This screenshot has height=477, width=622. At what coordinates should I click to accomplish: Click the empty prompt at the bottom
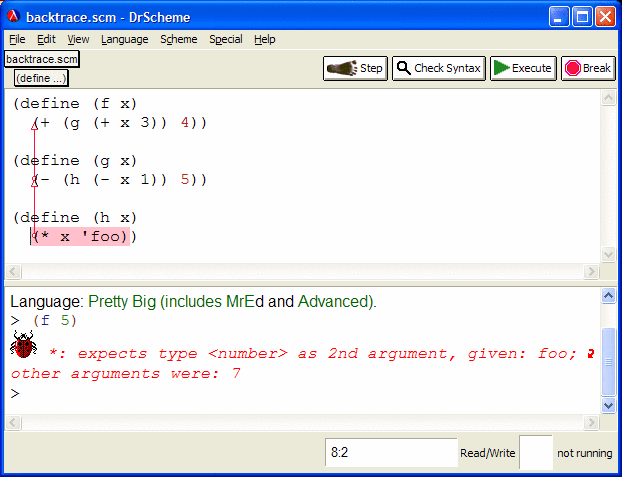(x=15, y=393)
